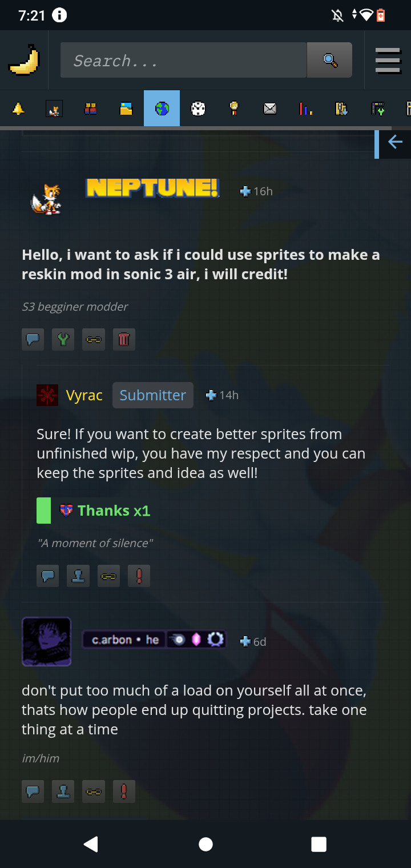Viewport: 411px width, 868px height.
Task: Click the ribbon medal icon in nav bar
Action: 234,108
